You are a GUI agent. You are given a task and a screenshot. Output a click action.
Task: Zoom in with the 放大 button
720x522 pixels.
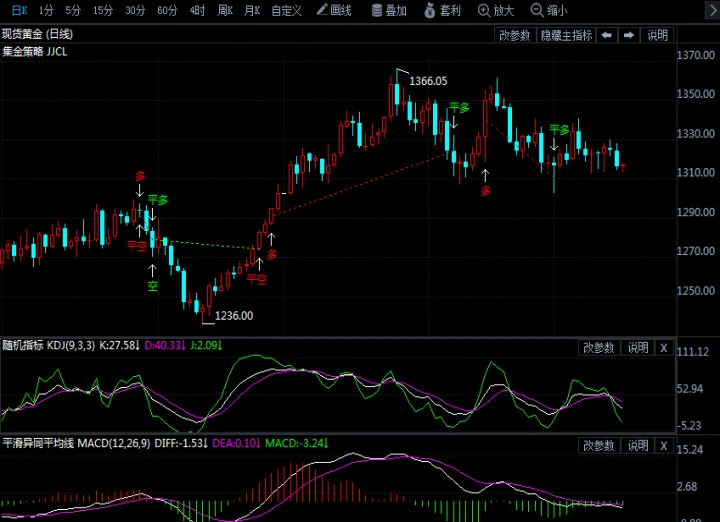495,11
